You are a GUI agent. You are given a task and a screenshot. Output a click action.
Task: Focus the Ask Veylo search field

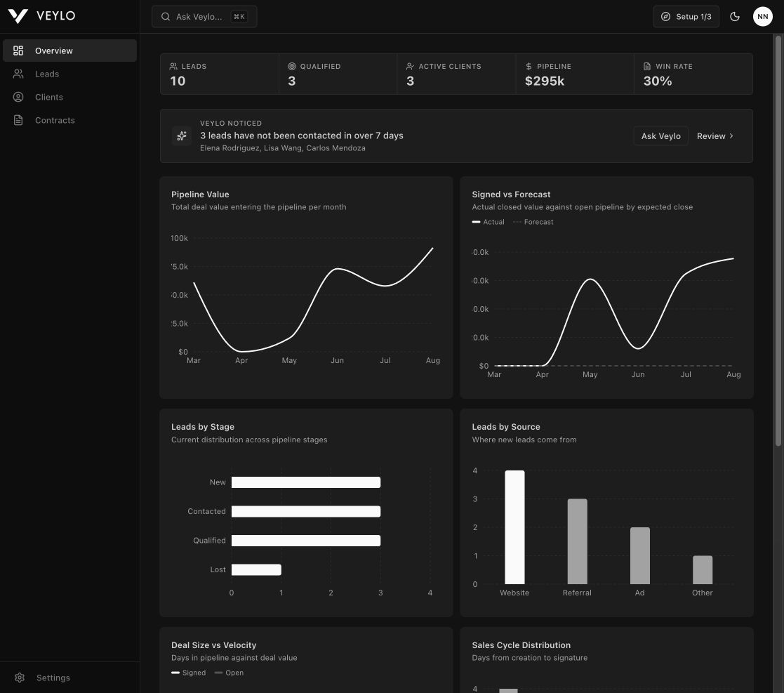(204, 17)
